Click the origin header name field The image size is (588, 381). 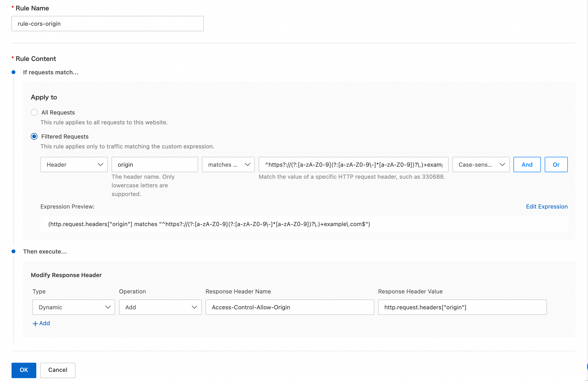click(x=154, y=165)
